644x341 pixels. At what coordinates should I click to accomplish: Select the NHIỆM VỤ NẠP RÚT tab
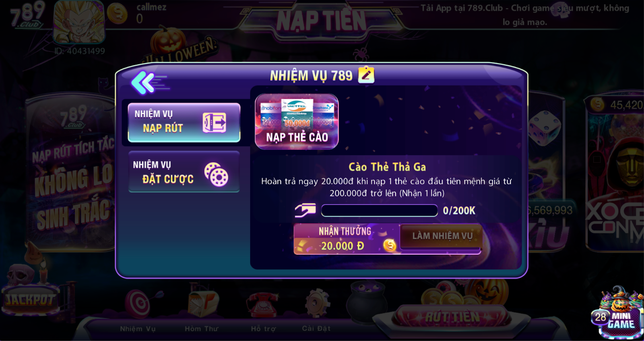(x=184, y=123)
